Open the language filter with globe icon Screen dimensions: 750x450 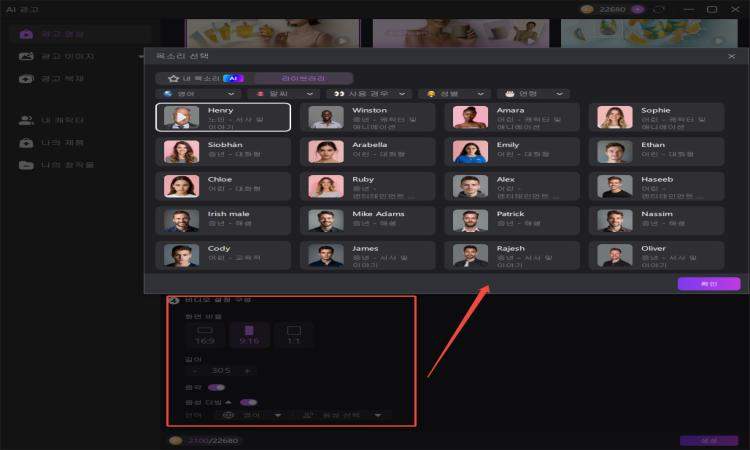(x=198, y=94)
